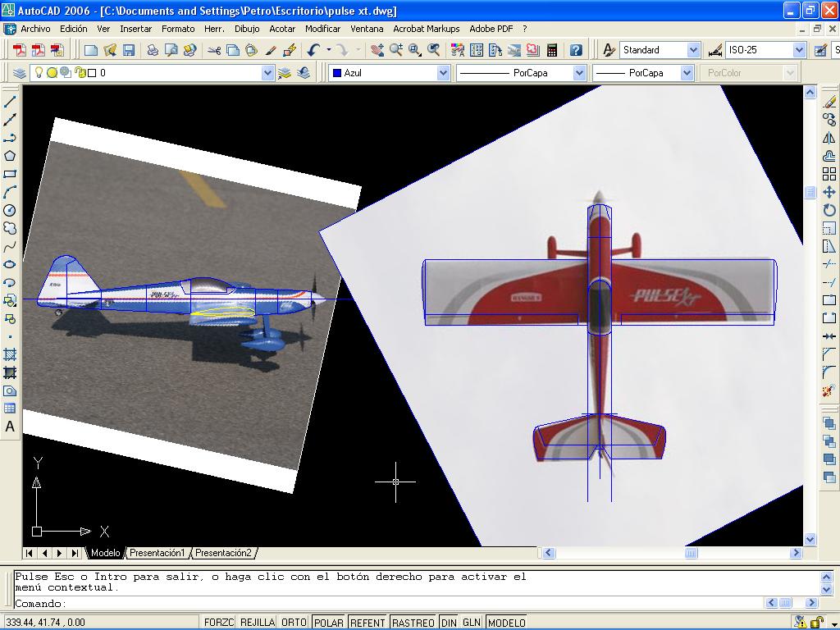Click the Undo arrow icon
Image resolution: width=840 pixels, height=630 pixels.
pyautogui.click(x=313, y=50)
